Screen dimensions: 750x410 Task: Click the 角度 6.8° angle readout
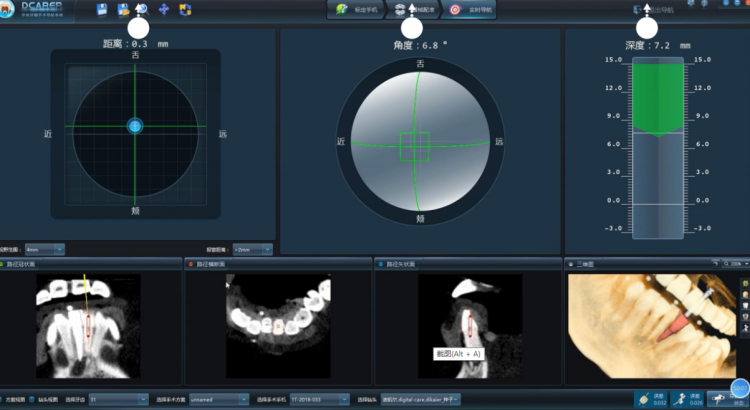click(420, 45)
